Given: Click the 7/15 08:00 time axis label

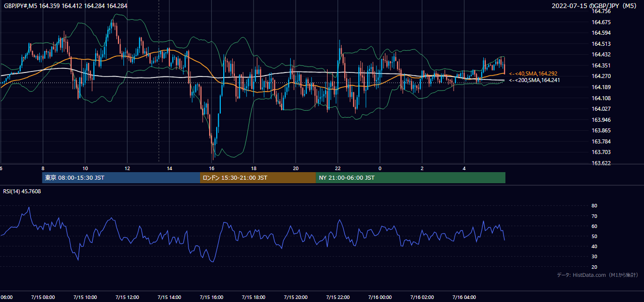Looking at the screenshot, I should (43, 297).
